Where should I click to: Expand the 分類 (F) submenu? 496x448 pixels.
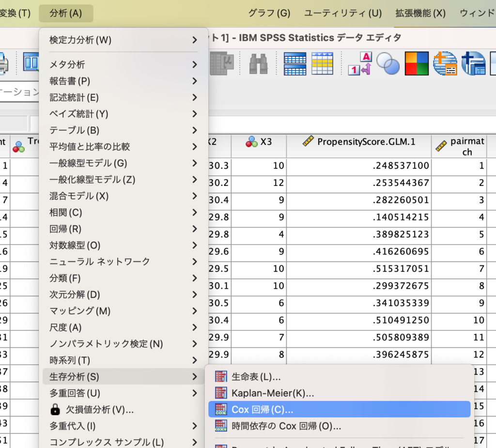point(124,278)
